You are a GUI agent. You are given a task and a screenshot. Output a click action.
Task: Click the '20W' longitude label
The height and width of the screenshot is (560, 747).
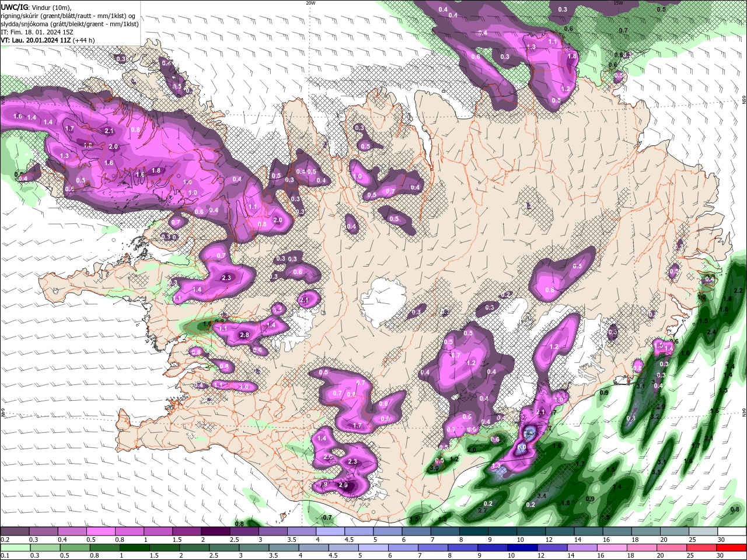pyautogui.click(x=310, y=3)
